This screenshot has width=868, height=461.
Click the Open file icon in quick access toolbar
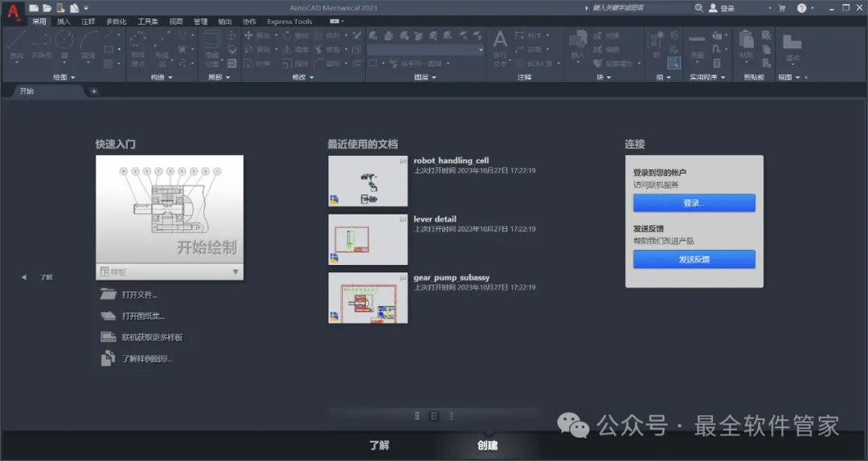click(47, 8)
